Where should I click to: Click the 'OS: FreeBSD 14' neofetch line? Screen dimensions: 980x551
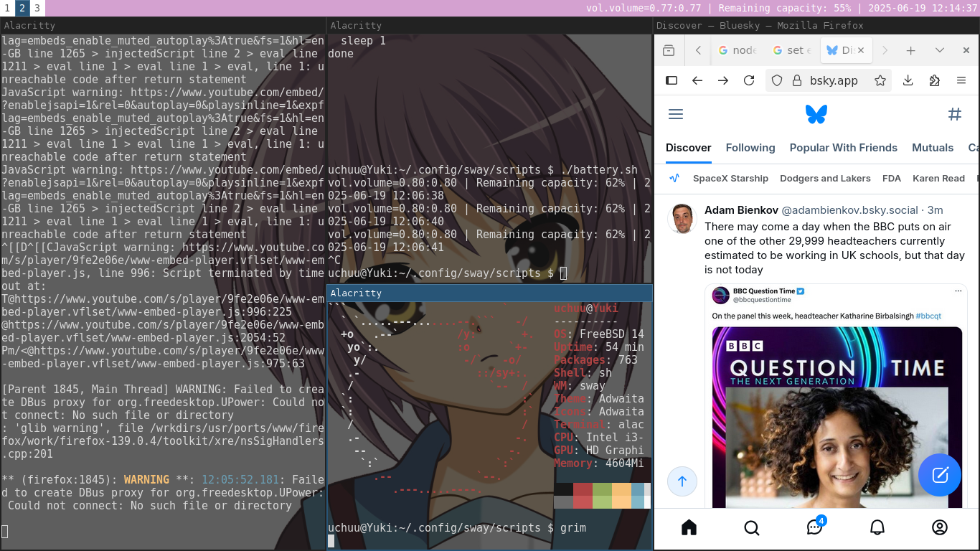coord(599,334)
